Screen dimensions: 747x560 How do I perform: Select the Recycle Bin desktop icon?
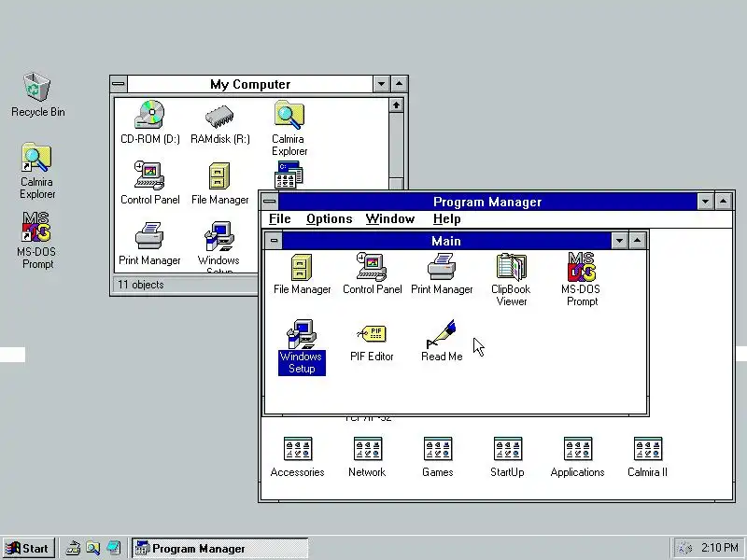[x=37, y=95]
